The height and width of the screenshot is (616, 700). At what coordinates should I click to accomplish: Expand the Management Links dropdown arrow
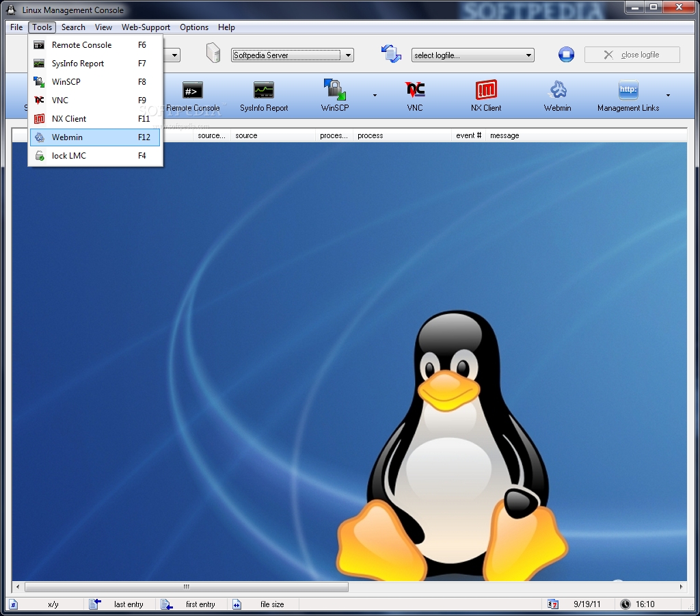[x=668, y=95]
